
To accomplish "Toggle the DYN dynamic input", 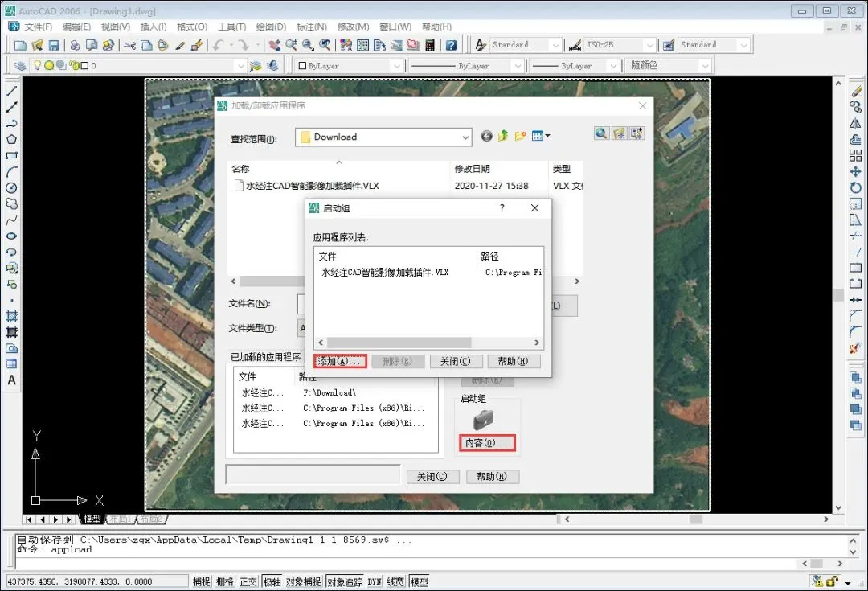I will click(375, 581).
